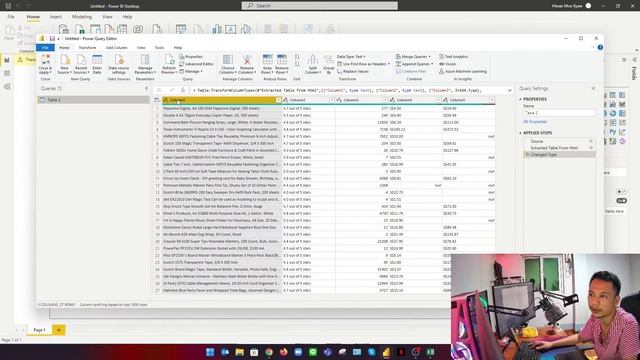The image size is (640, 360).
Task: Switch to the Tools tab
Action: (159, 48)
